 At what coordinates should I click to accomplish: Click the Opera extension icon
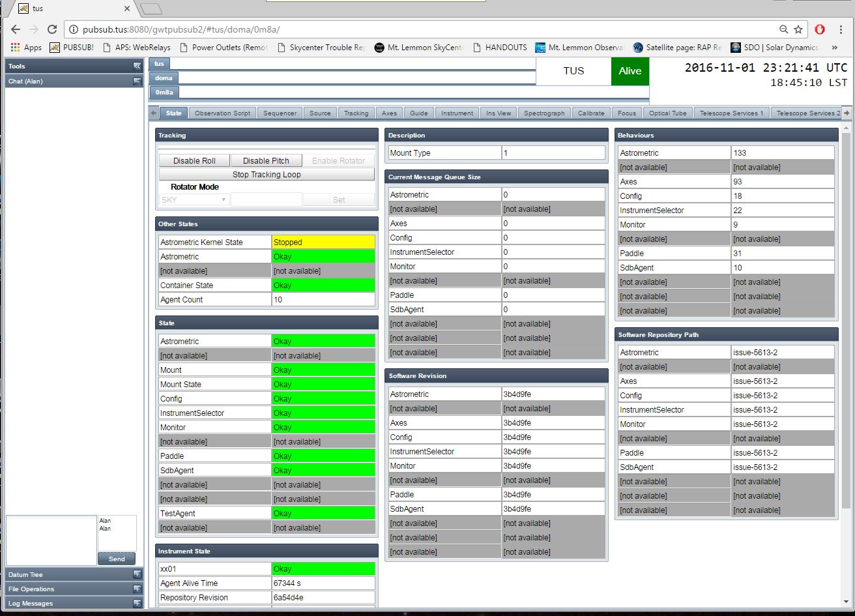coord(820,29)
